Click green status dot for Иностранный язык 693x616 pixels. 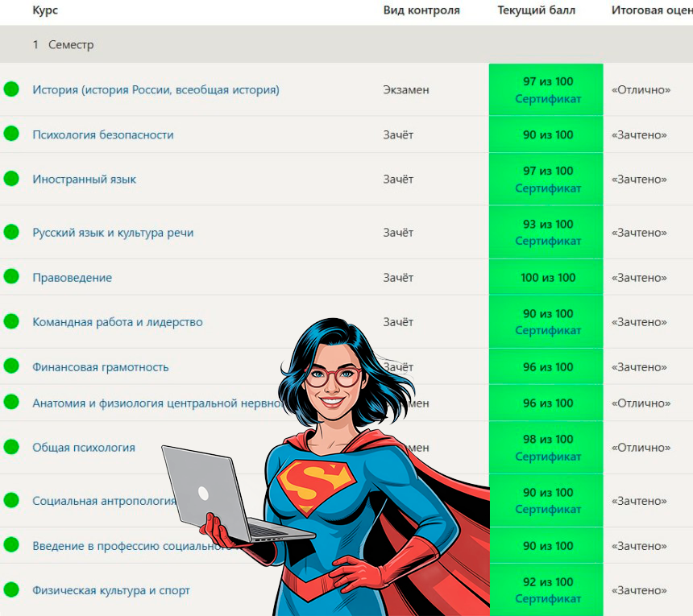[11, 179]
